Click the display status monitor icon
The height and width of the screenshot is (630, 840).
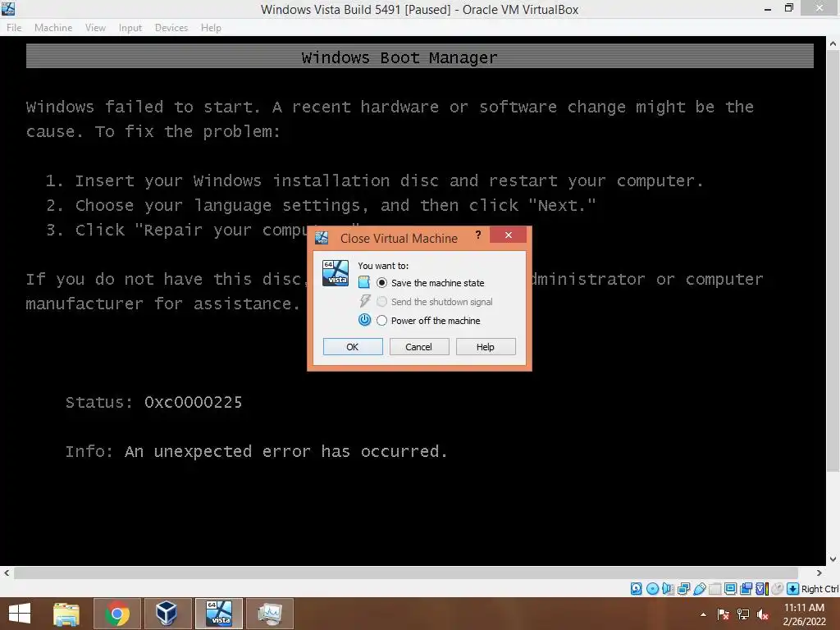tap(730, 589)
